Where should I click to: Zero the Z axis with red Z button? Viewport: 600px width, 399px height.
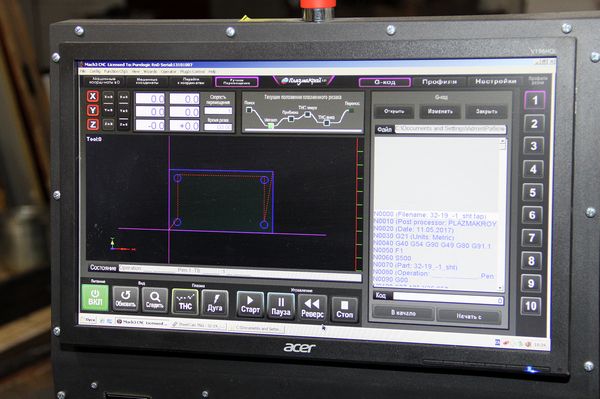[x=93, y=124]
